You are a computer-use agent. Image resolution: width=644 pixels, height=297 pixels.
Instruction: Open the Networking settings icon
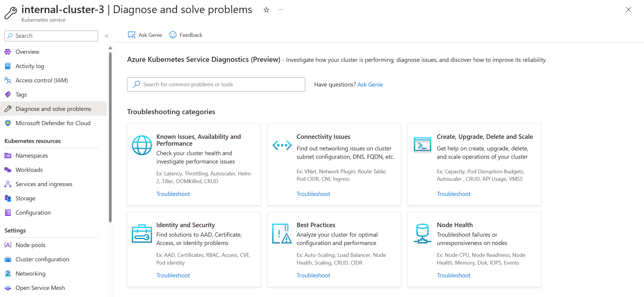[8, 273]
